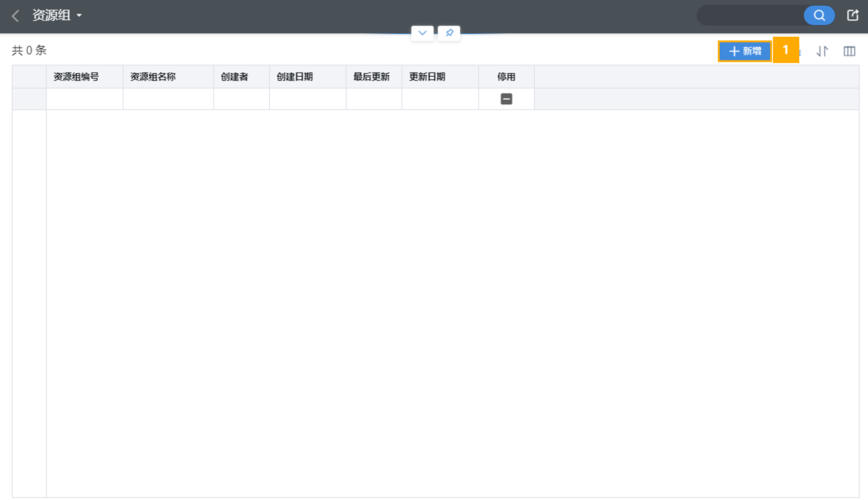Viewport: 868px width, 500px height.
Task: Pin the header panel with pushpin icon
Action: pos(449,33)
